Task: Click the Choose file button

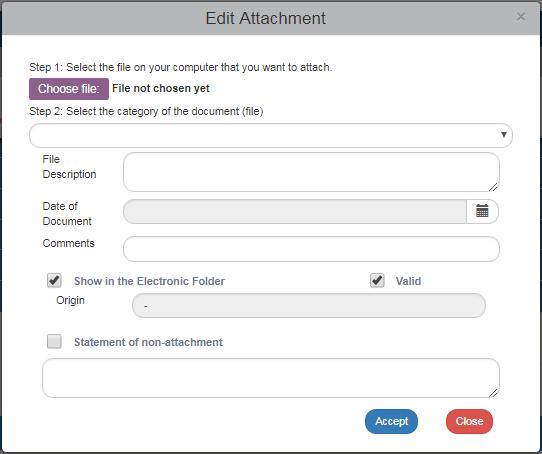Action: [69, 89]
